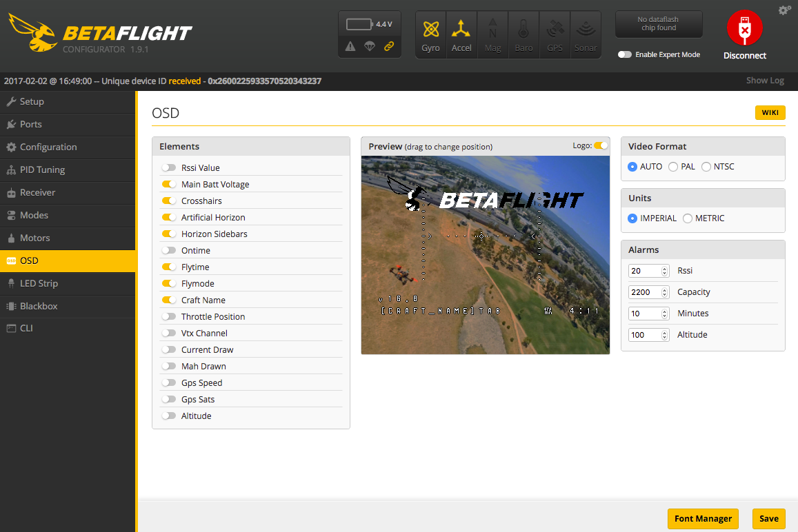Viewport: 798px width, 532px height.
Task: Turn off the Crosshairs element
Action: 168,201
